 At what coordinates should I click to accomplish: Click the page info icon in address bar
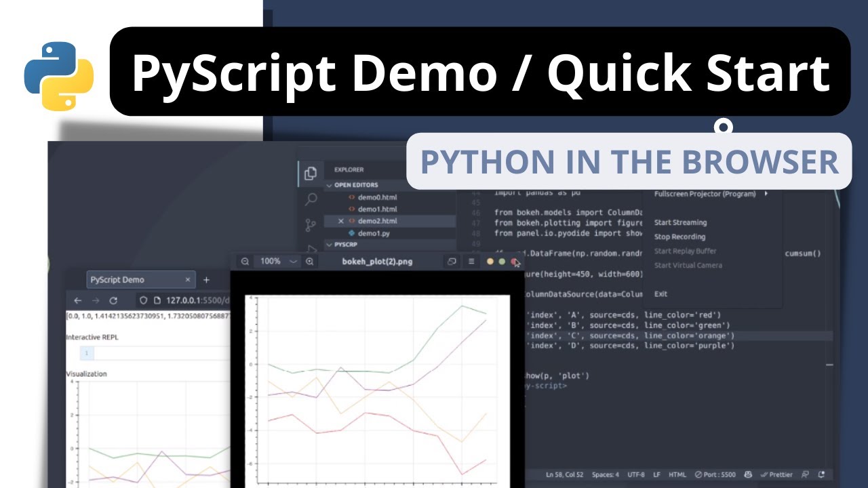[x=157, y=300]
